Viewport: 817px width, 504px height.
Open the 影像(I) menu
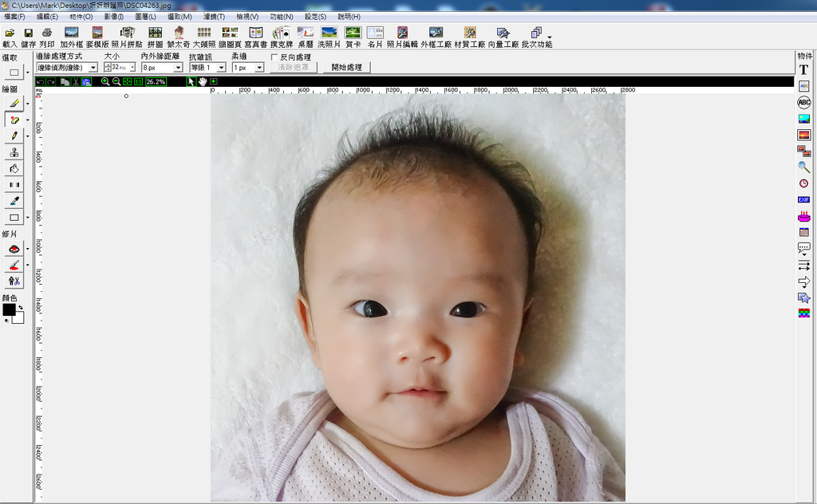(x=113, y=17)
